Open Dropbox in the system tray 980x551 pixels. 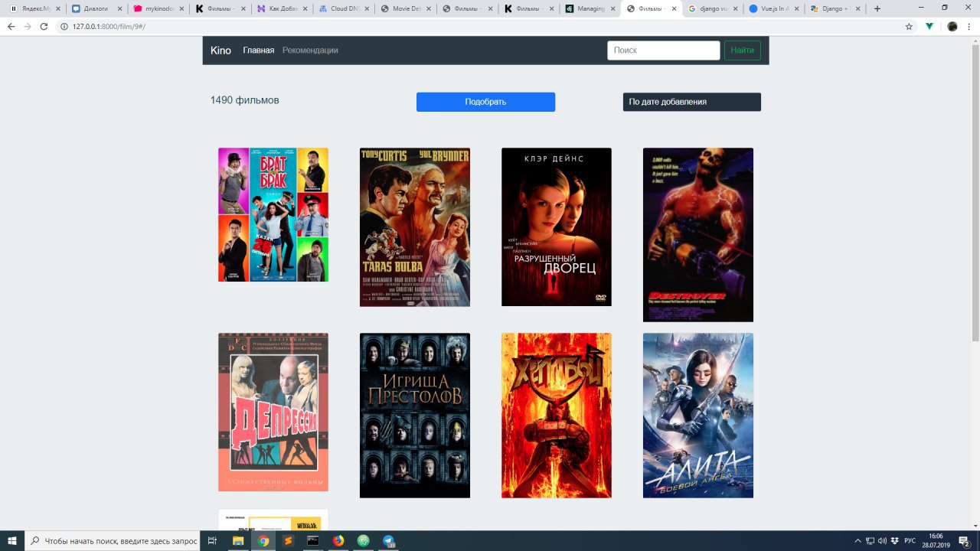[x=894, y=540]
